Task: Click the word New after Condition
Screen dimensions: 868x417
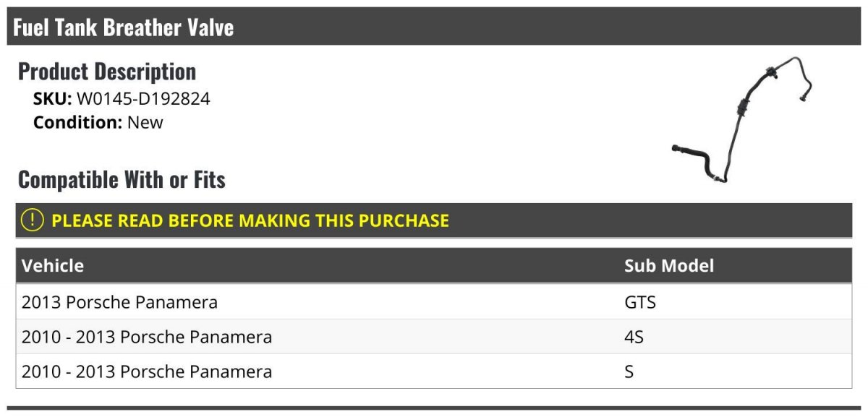Action: [145, 122]
